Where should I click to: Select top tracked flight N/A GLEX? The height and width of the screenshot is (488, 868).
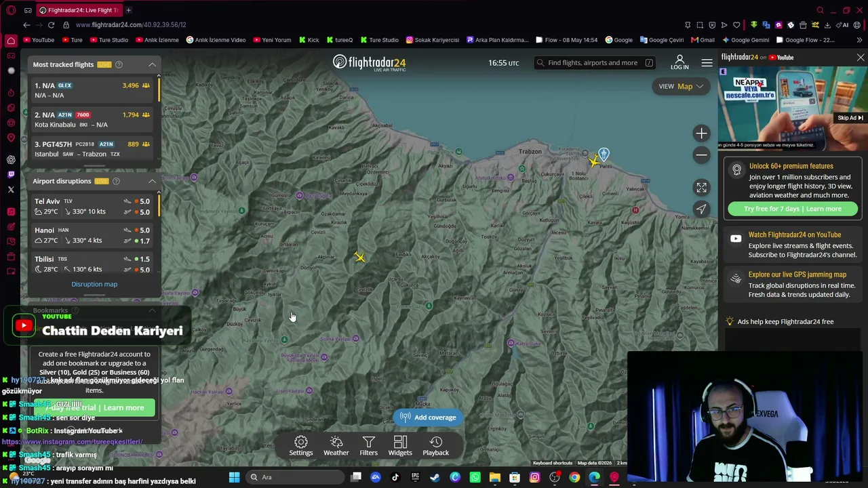[x=94, y=90]
